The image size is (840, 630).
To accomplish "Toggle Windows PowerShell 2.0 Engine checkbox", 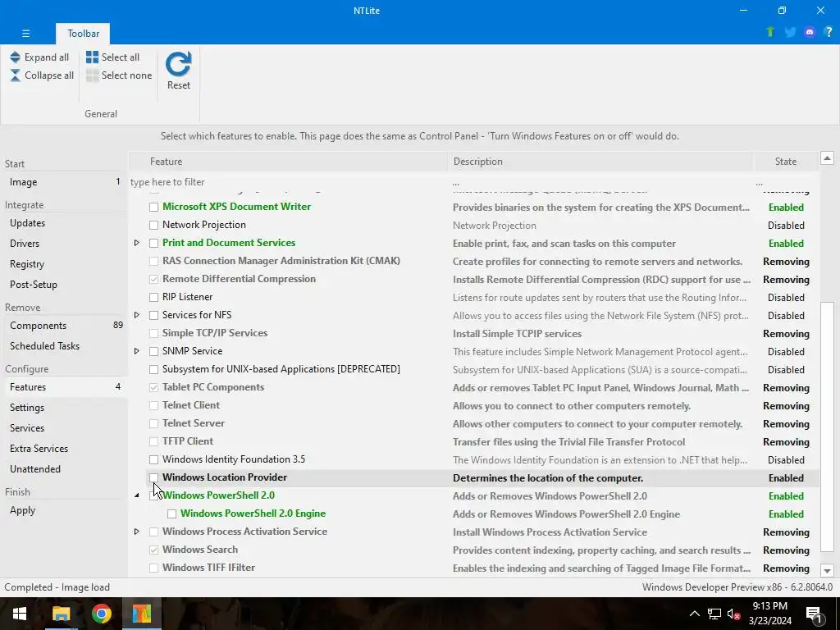I will (172, 514).
